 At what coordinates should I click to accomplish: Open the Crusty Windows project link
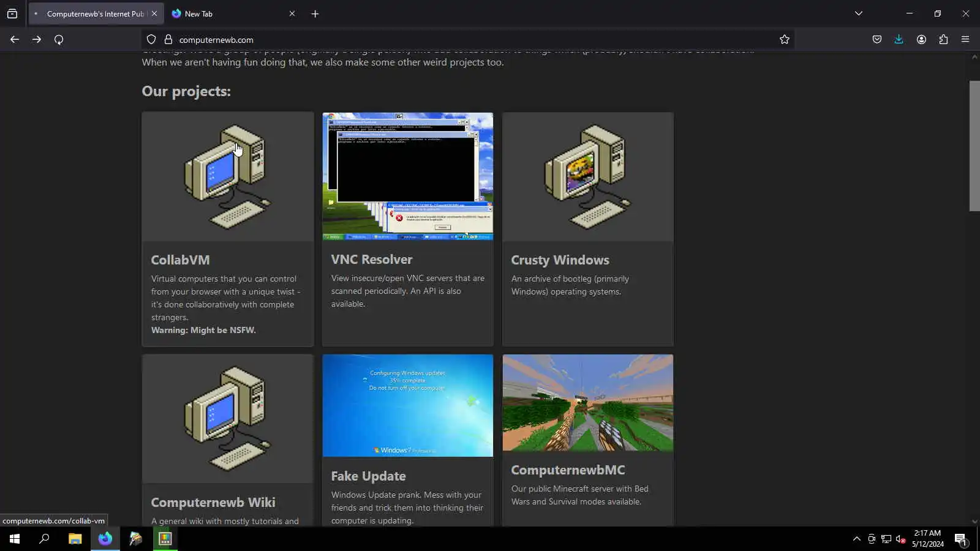[560, 260]
